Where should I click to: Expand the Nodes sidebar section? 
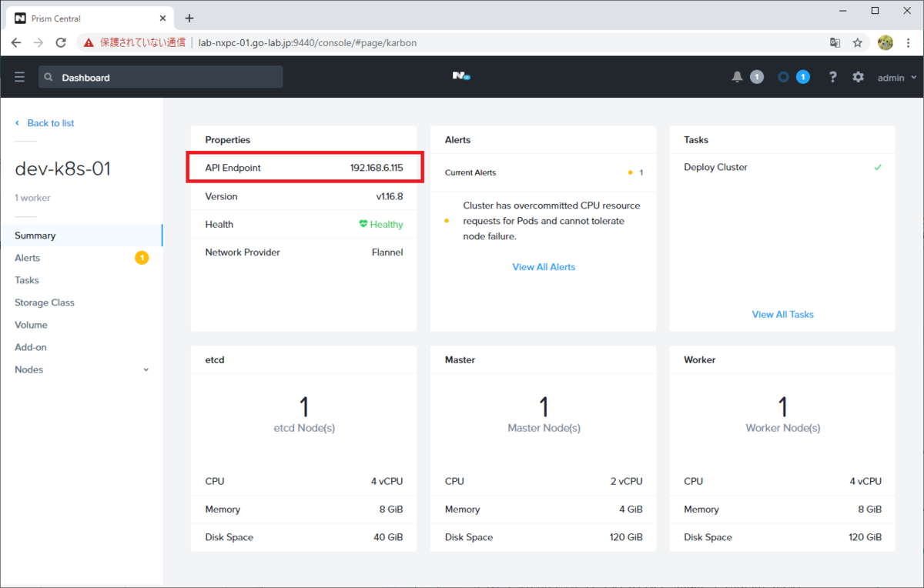coord(81,369)
